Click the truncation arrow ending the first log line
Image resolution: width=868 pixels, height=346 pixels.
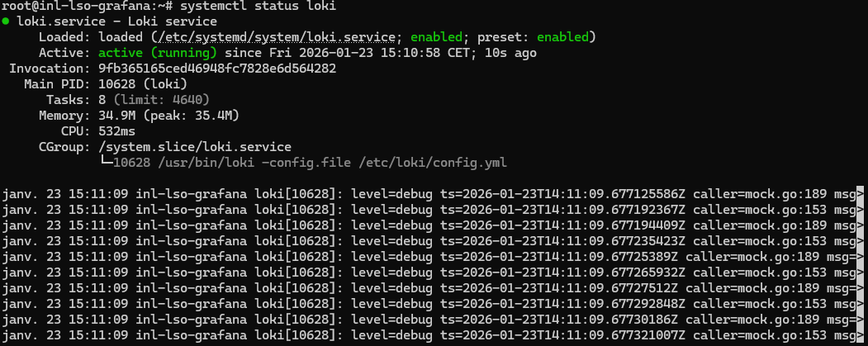click(x=861, y=195)
